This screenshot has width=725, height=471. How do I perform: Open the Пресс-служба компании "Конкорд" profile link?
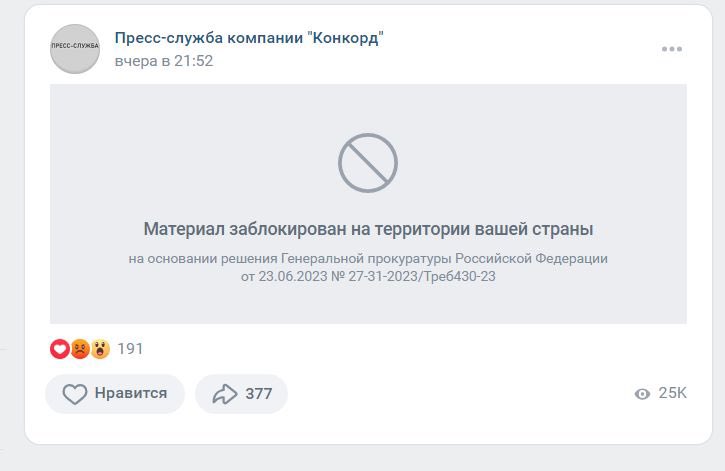249,38
